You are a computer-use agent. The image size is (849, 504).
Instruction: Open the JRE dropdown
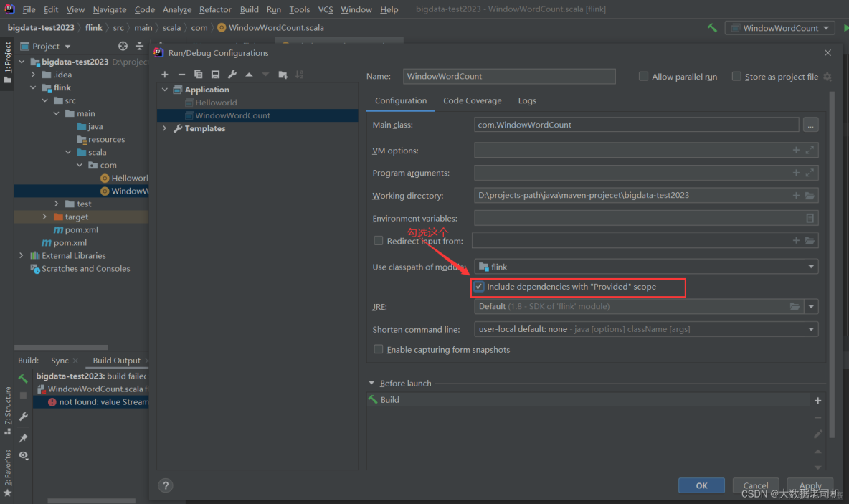point(811,306)
